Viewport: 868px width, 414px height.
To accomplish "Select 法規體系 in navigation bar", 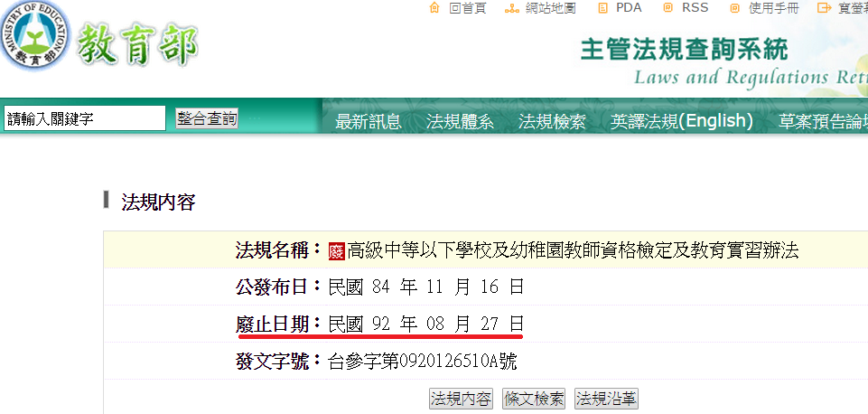I will pos(460,122).
